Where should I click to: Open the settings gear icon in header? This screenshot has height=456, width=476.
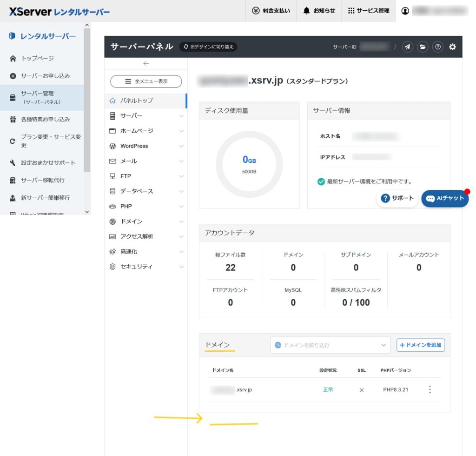(x=452, y=47)
